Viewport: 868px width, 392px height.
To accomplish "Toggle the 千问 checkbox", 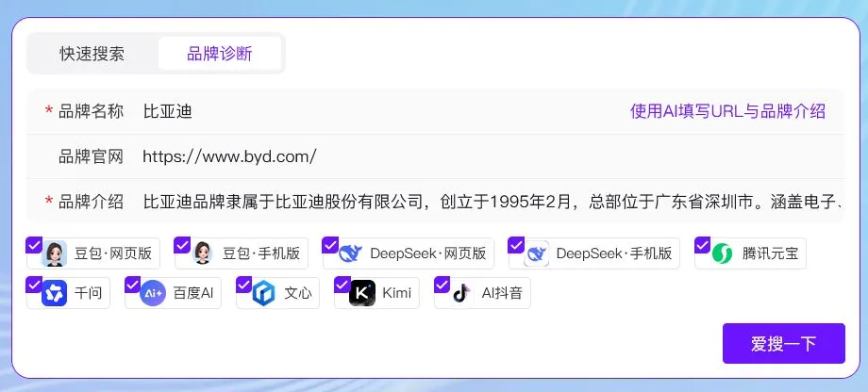I will [34, 285].
